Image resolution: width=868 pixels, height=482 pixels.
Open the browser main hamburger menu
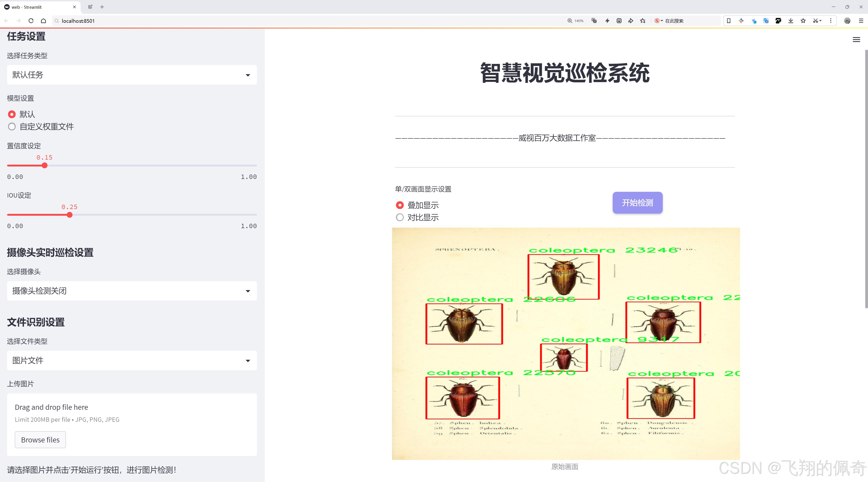pyautogui.click(x=861, y=21)
